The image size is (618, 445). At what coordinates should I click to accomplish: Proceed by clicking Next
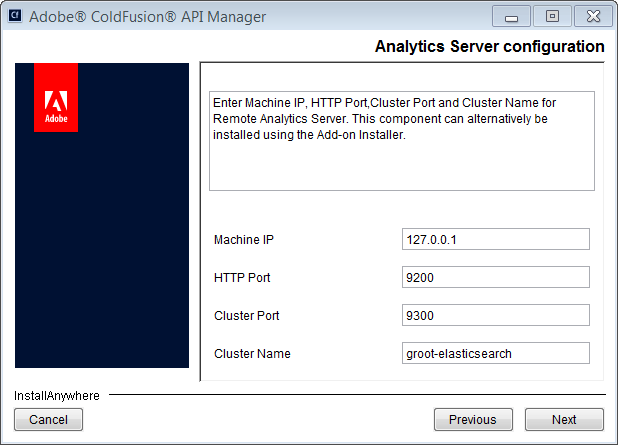[564, 420]
